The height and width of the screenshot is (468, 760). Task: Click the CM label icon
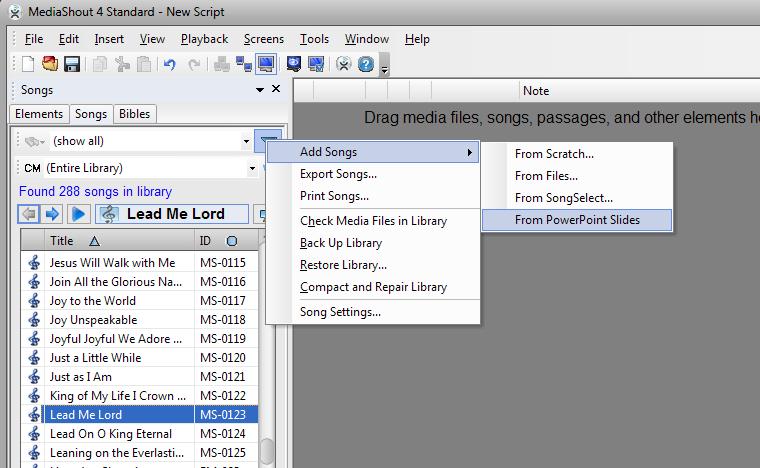(32, 168)
